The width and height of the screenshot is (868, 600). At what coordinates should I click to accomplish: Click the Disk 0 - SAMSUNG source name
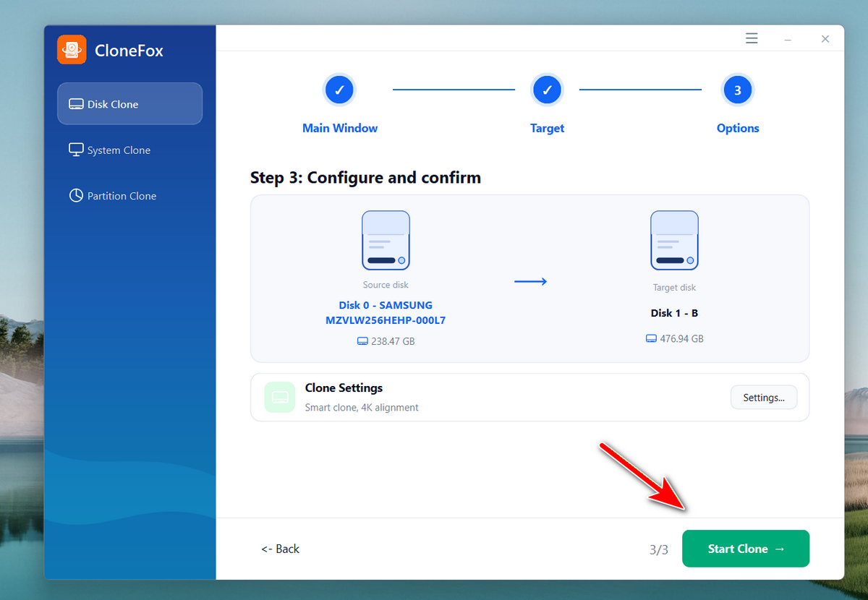click(386, 312)
